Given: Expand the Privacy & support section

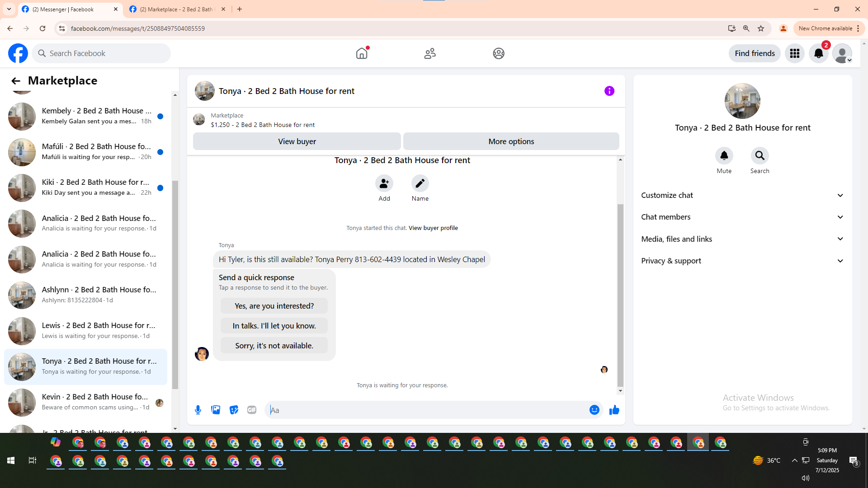Looking at the screenshot, I should (x=742, y=261).
